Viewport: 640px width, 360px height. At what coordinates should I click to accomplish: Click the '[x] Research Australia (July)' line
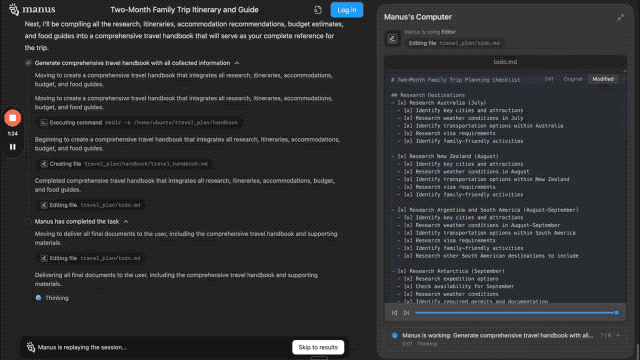(442, 103)
